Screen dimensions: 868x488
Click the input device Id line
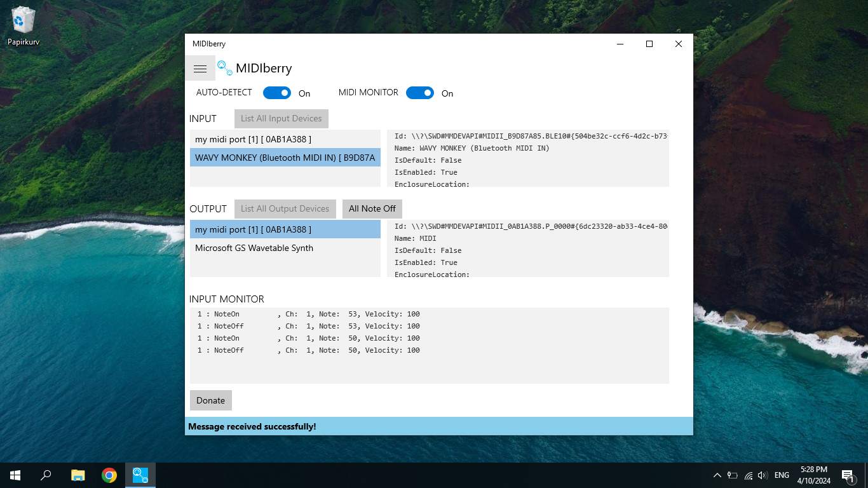(531, 136)
